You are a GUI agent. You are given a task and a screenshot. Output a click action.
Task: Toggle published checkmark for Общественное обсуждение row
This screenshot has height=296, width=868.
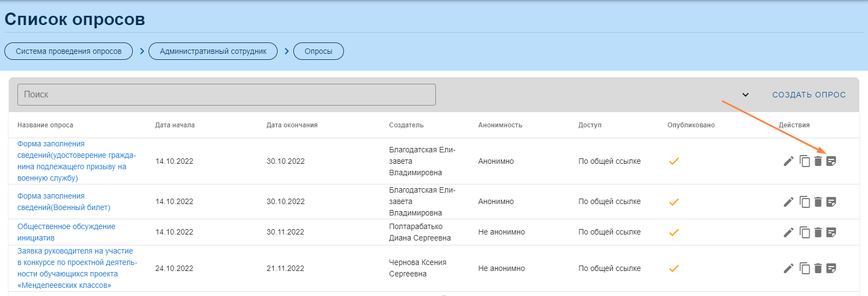(674, 232)
